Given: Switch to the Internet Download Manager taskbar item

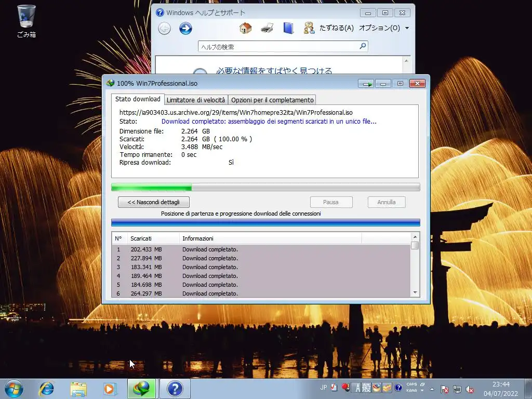Looking at the screenshot, I should 141,389.
